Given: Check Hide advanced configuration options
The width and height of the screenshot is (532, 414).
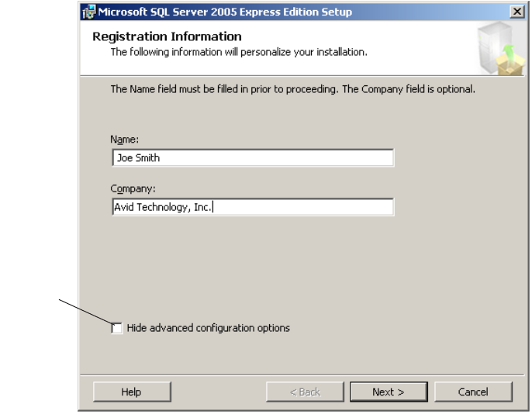Looking at the screenshot, I should coord(116,328).
